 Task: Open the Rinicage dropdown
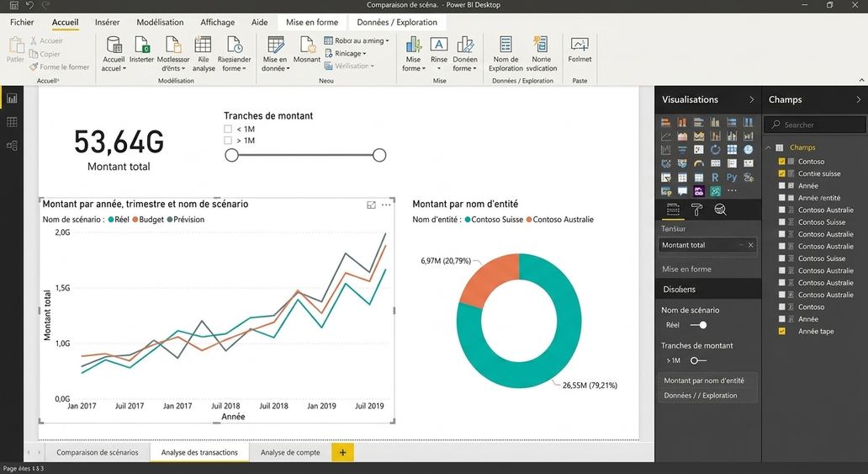346,53
